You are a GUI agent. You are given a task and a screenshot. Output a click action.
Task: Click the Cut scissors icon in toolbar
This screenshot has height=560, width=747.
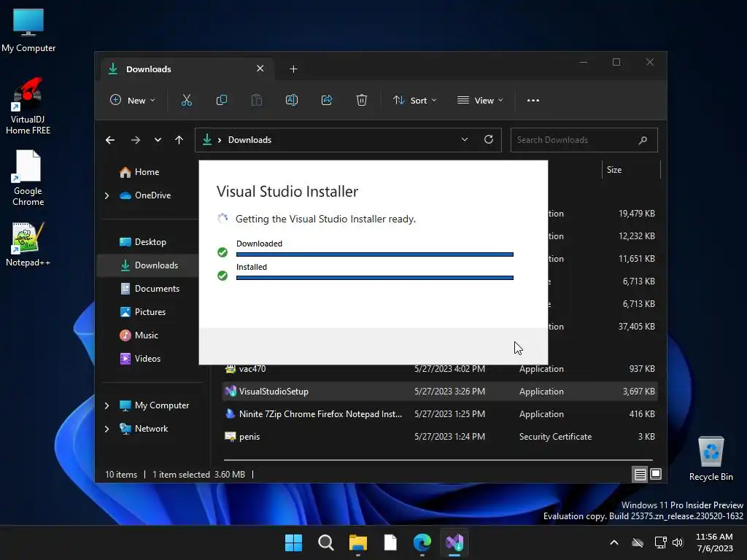click(x=186, y=100)
